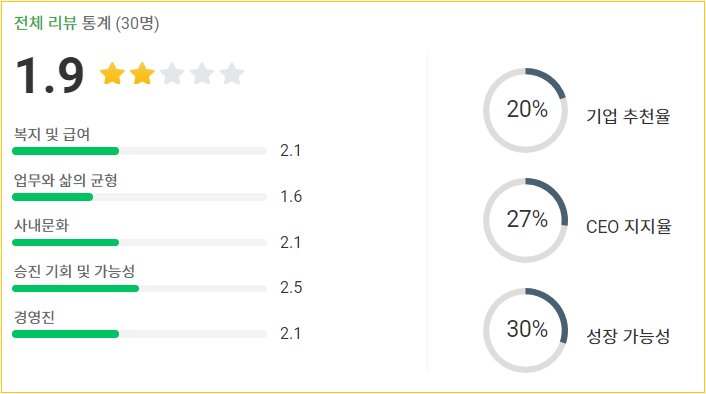Image resolution: width=706 pixels, height=394 pixels.
Task: Click the fourth gray star
Action: tap(202, 73)
